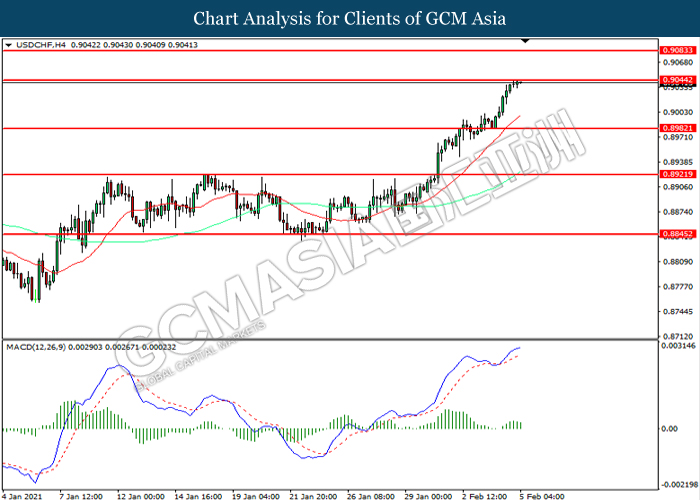This screenshot has height=500, width=700.
Task: Click the 14 Jan 16:00 time label
Action: [x=198, y=496]
